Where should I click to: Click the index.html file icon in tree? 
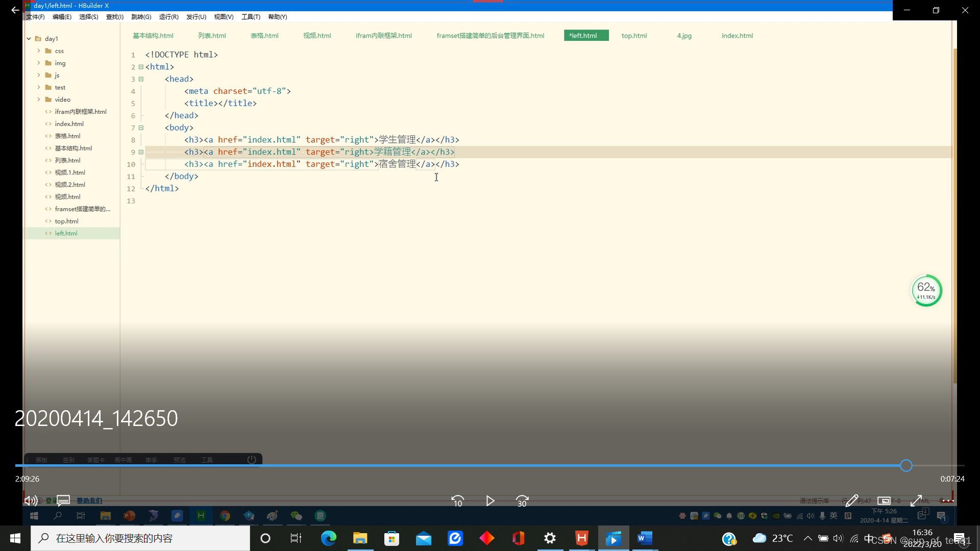(48, 124)
